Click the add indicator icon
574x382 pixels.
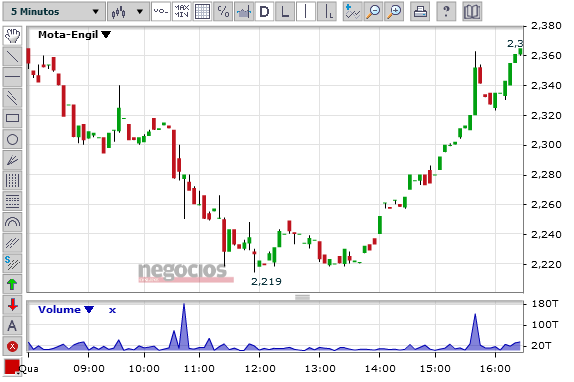353,12
